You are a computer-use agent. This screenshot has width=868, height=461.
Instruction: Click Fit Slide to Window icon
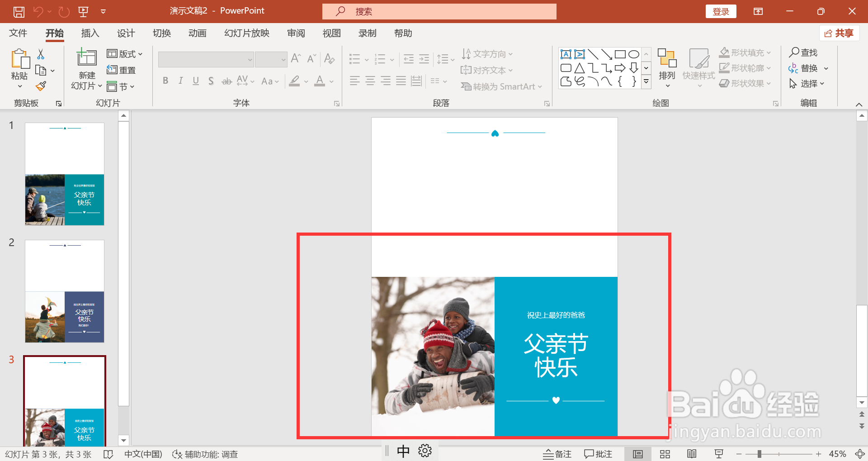point(860,454)
